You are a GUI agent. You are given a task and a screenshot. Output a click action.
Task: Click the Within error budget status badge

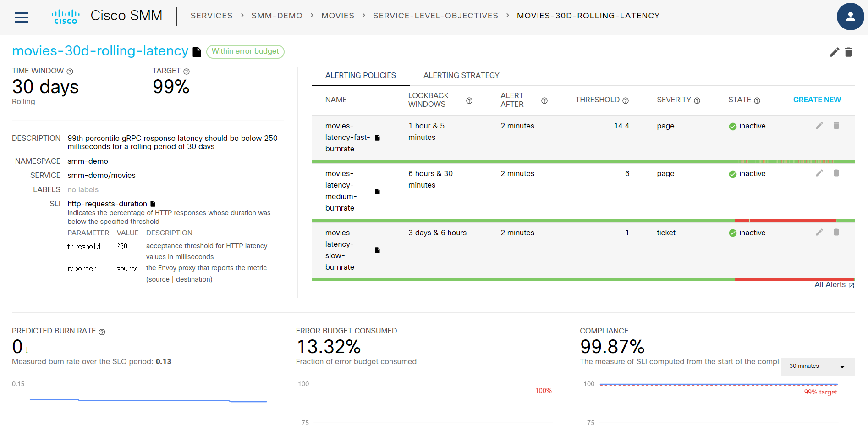pyautogui.click(x=245, y=51)
